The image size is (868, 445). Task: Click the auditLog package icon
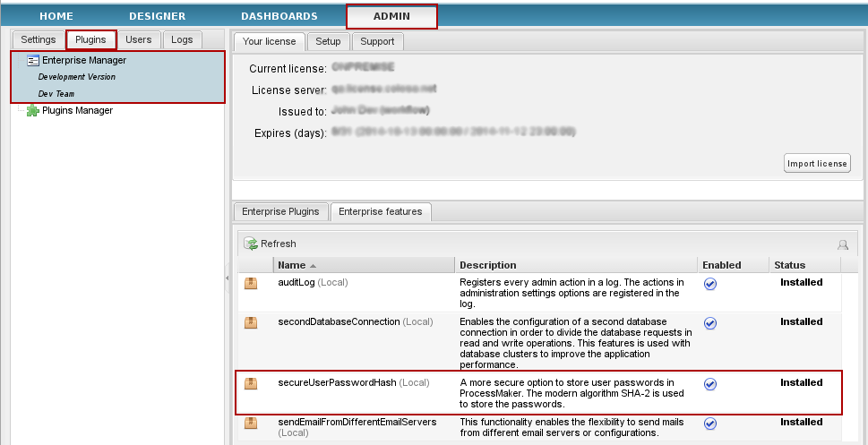pos(251,283)
